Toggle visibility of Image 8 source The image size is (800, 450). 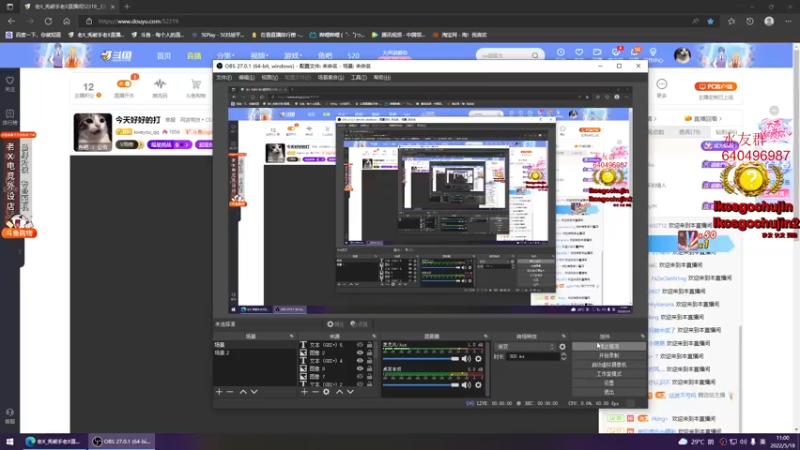pos(360,368)
